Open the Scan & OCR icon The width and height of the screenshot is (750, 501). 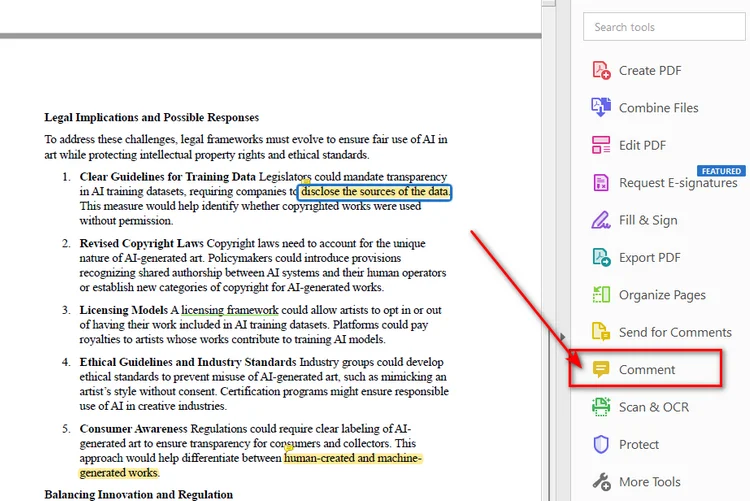click(601, 407)
